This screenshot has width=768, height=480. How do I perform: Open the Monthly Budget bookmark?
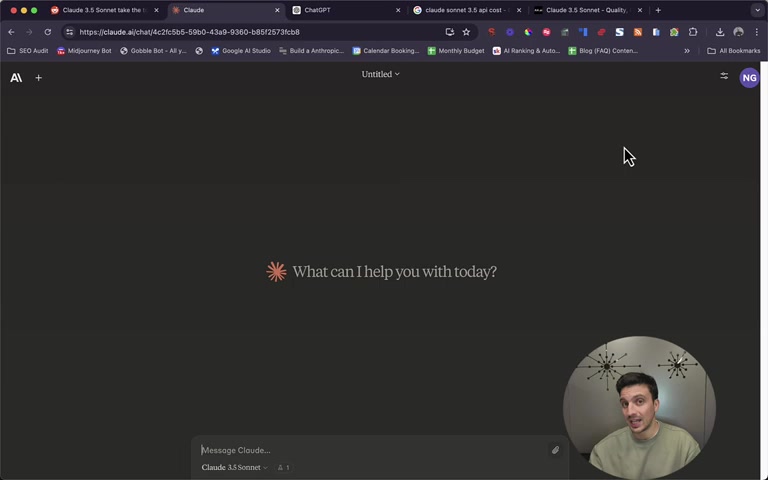456,51
